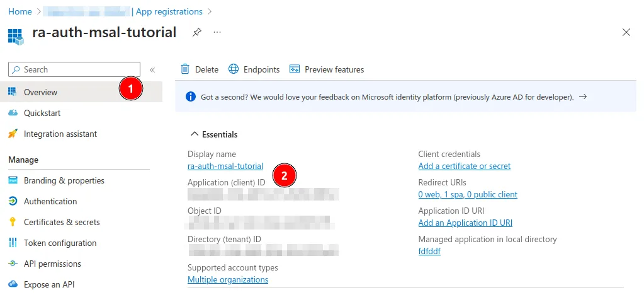Click the Quickstart cloud icon
This screenshot has height=297, width=644.
(13, 113)
